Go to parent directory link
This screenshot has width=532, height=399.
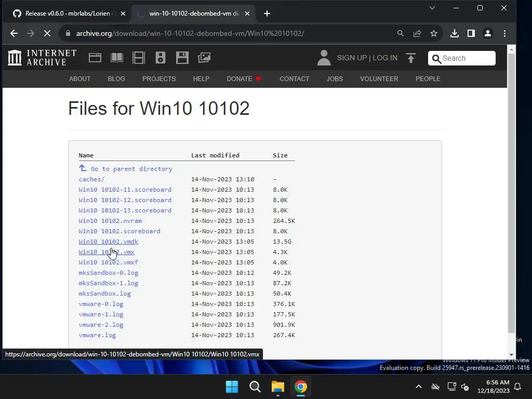tap(131, 169)
